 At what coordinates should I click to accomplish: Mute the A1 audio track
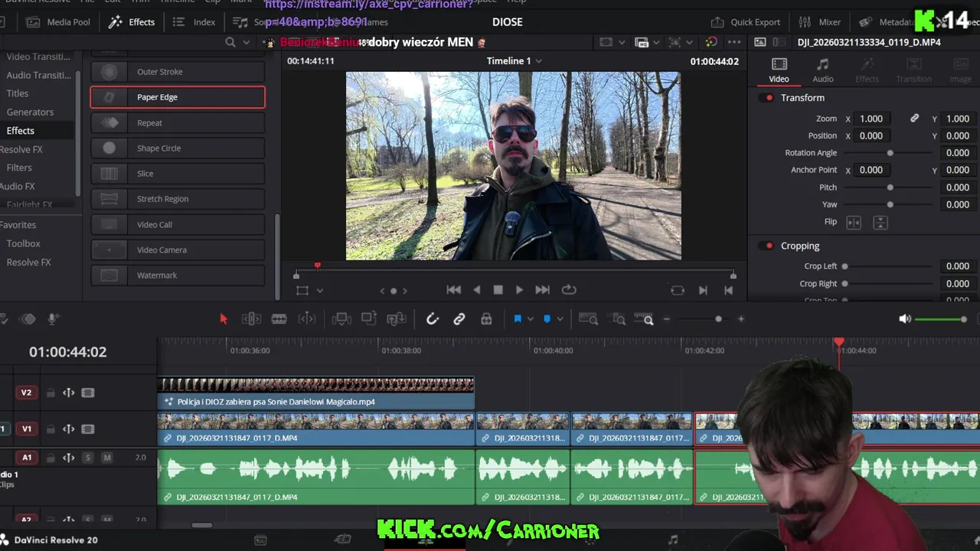(x=107, y=458)
